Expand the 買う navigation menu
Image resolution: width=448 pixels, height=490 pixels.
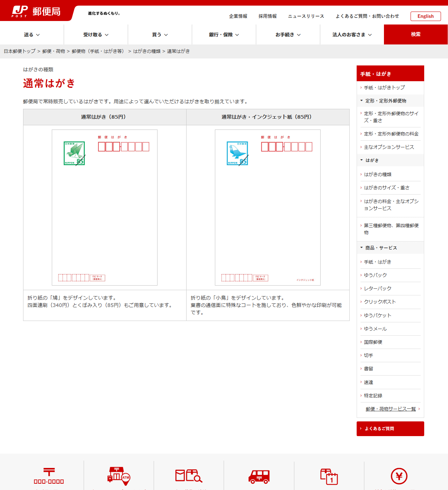160,35
